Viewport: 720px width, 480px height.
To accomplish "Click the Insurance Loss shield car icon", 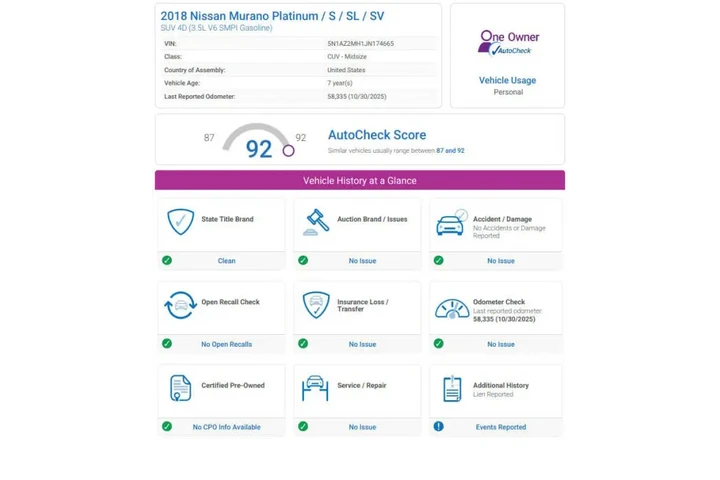I will [x=316, y=305].
